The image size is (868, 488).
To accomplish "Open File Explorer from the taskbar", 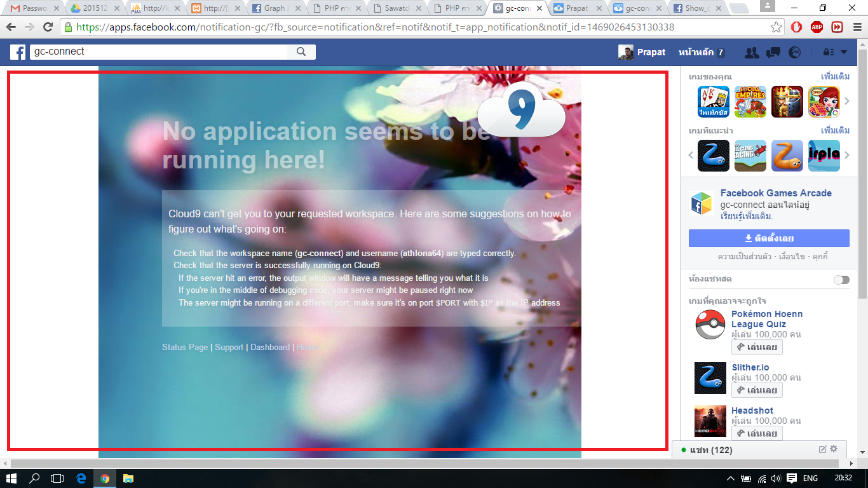I will [128, 478].
